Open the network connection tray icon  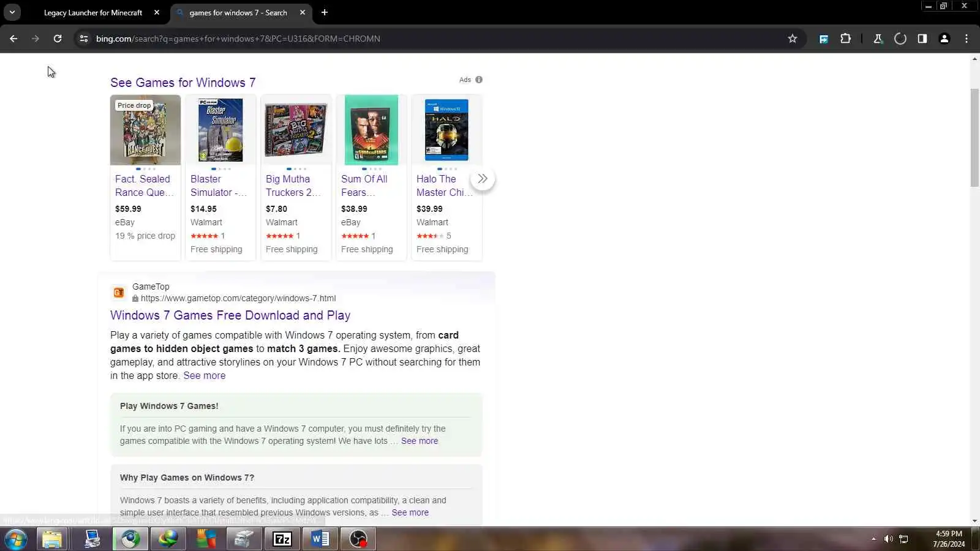903,539
